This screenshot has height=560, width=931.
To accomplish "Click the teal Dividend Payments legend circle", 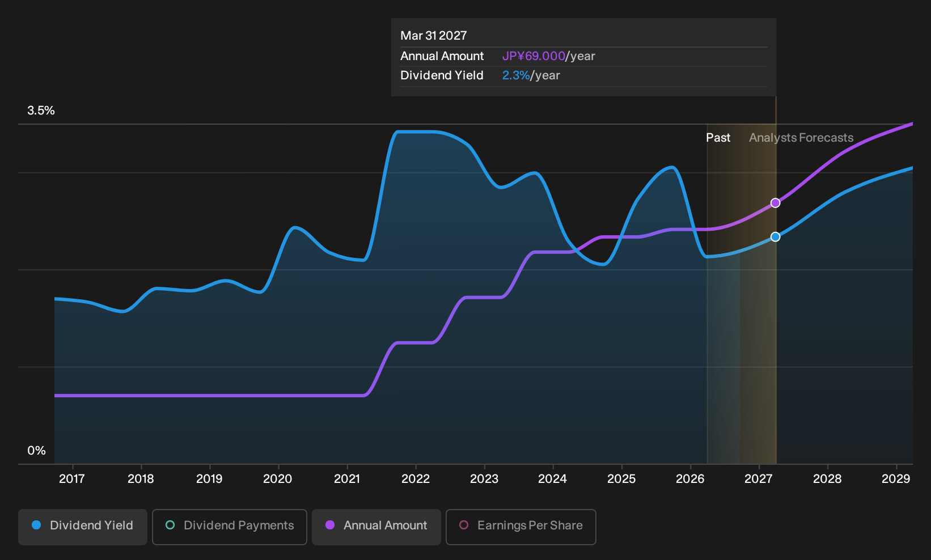I will 170,525.
